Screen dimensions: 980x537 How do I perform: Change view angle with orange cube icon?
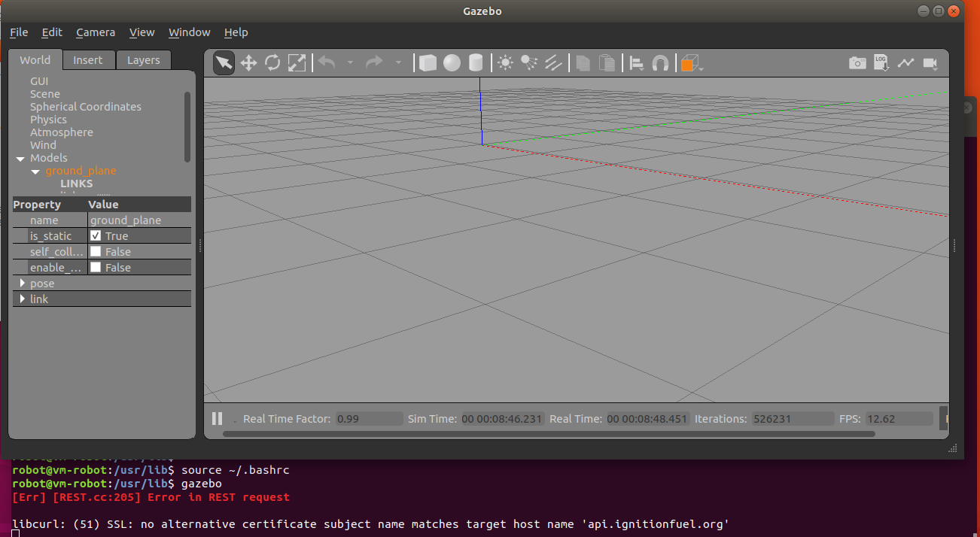(689, 63)
